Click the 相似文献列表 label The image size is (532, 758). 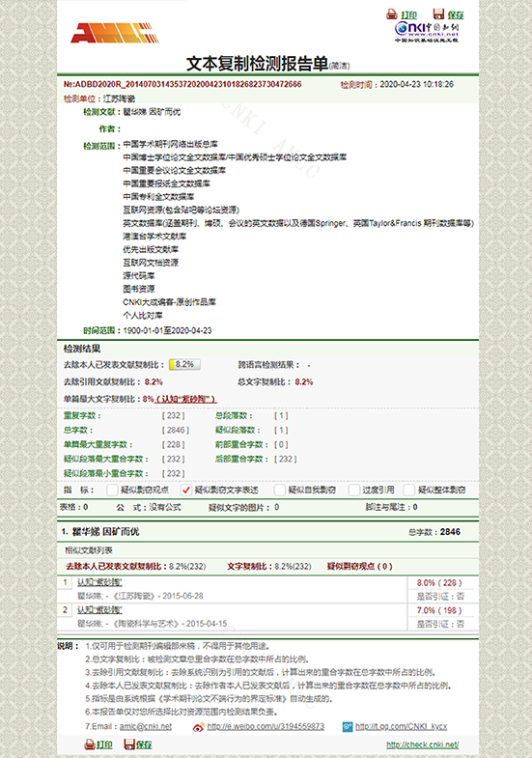point(89,550)
